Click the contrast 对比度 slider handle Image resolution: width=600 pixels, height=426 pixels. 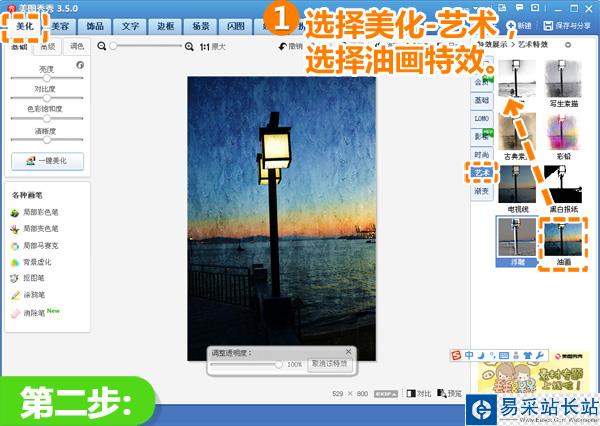(x=47, y=98)
